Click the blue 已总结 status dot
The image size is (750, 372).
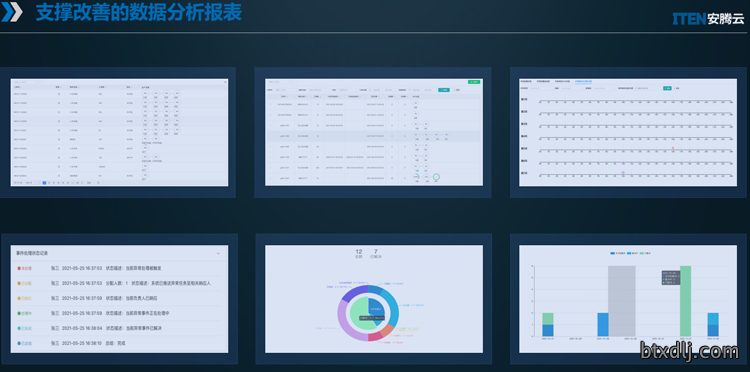[19, 343]
